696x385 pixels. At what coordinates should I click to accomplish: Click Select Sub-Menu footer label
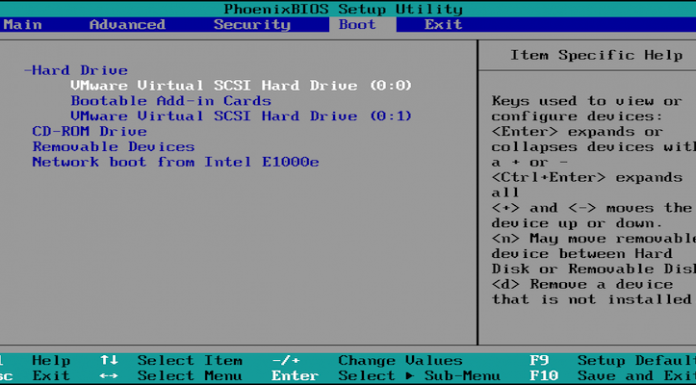(x=419, y=376)
